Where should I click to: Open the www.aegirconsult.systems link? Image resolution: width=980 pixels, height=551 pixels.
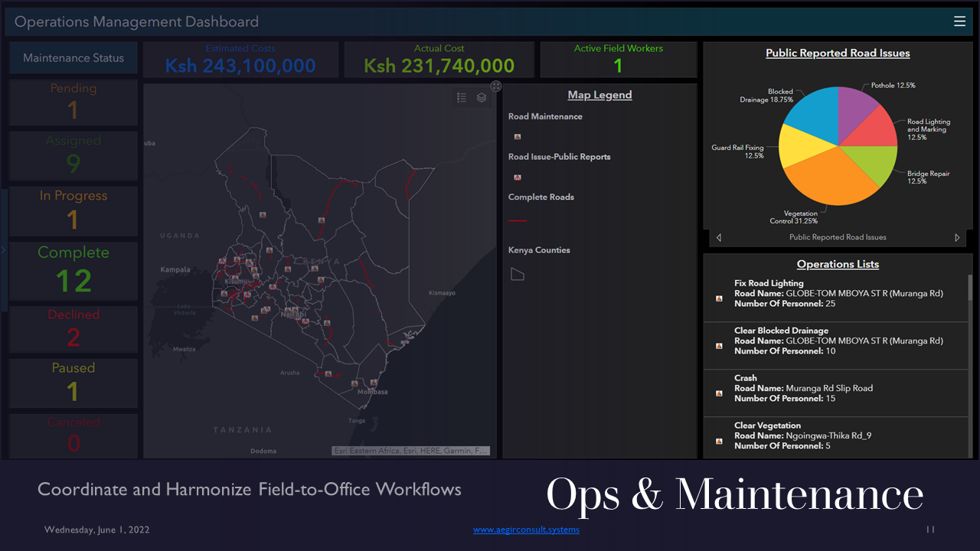526,529
